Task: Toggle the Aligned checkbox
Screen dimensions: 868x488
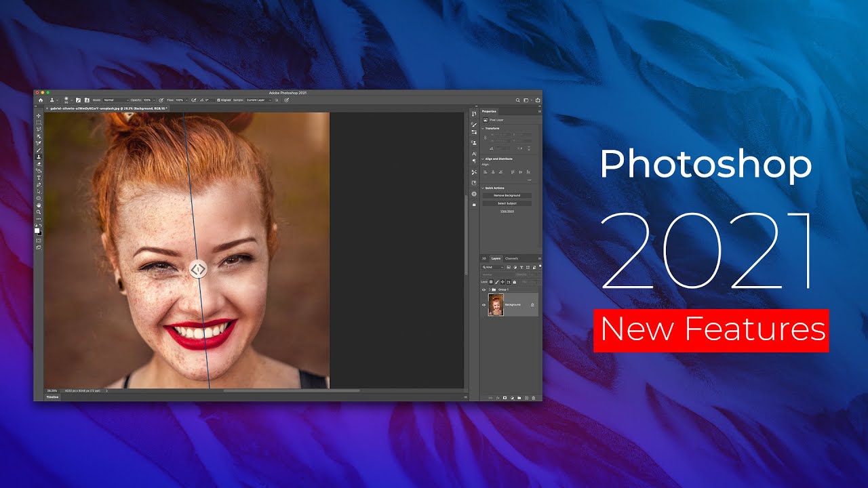Action: tap(218, 100)
